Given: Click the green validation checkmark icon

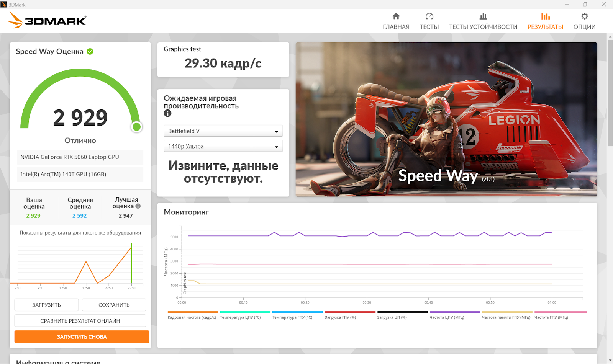Looking at the screenshot, I should [90, 51].
